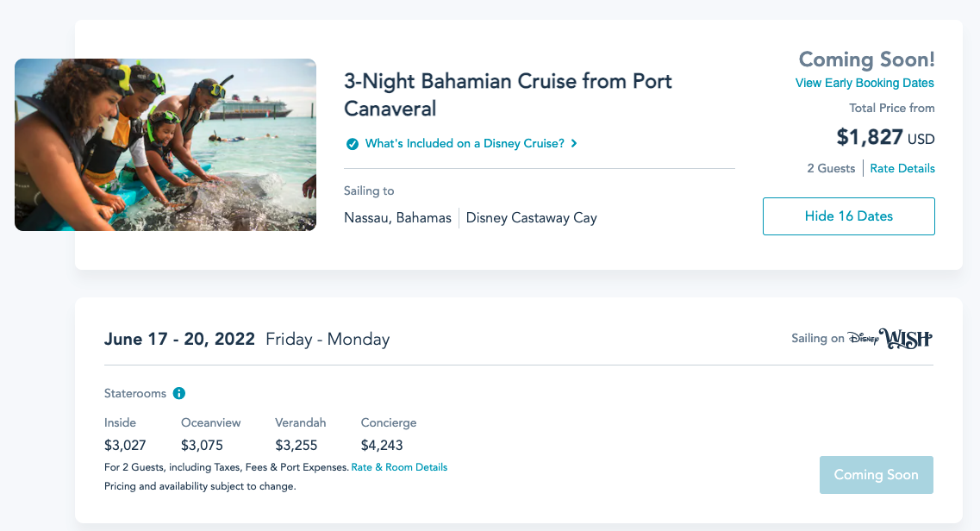980x531 pixels.
Task: Select the Oceanview stateroom price $3,075
Action: [x=202, y=446]
